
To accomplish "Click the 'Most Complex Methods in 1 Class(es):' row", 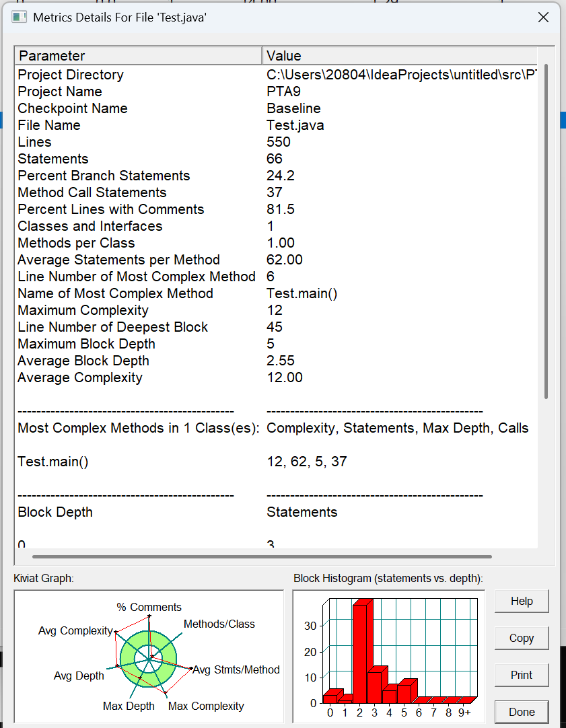I will click(276, 428).
